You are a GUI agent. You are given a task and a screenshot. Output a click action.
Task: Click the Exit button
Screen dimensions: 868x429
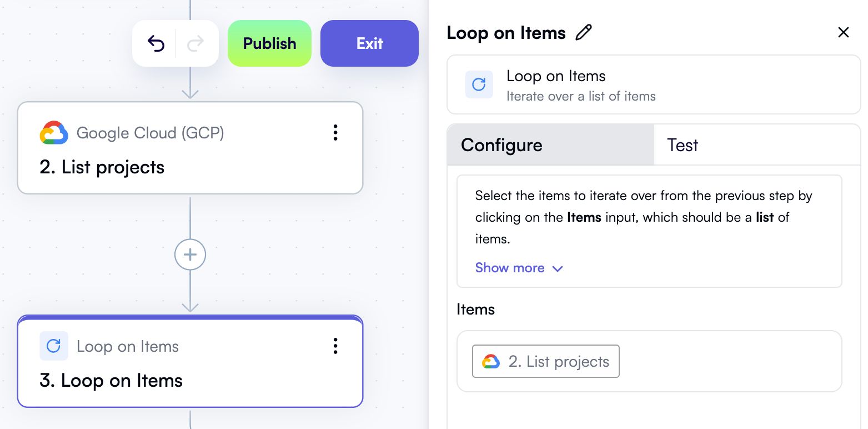pyautogui.click(x=369, y=43)
